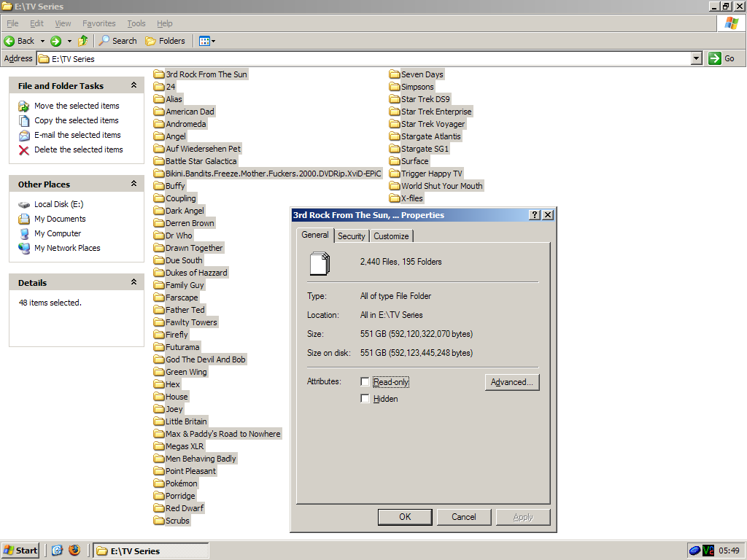Click Move the selected items
Image resolution: width=747 pixels, height=560 pixels.
coord(77,106)
